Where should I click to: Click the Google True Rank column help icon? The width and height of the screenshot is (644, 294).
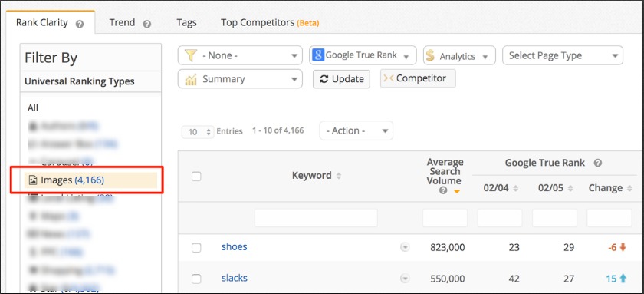point(598,163)
